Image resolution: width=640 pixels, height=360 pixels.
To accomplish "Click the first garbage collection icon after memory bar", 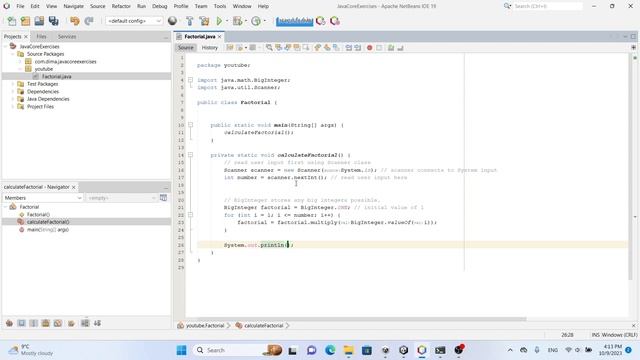I will click(321, 21).
